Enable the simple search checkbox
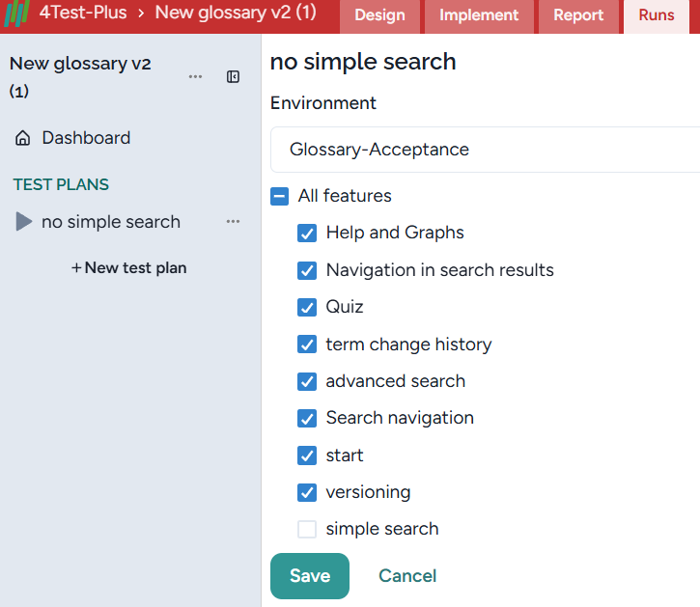700x607 pixels. click(x=307, y=529)
